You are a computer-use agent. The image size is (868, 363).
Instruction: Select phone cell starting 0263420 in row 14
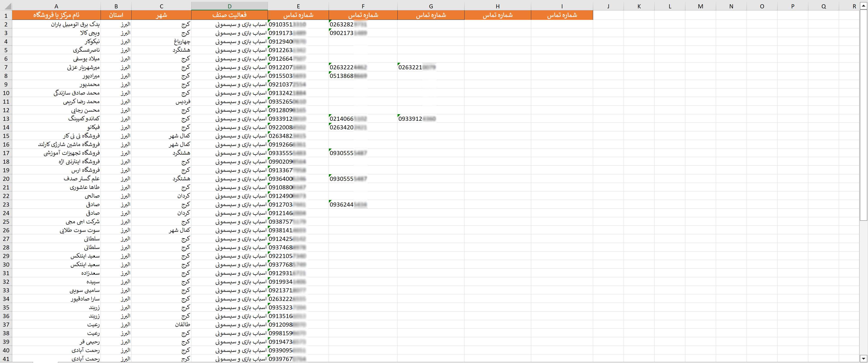pos(363,127)
